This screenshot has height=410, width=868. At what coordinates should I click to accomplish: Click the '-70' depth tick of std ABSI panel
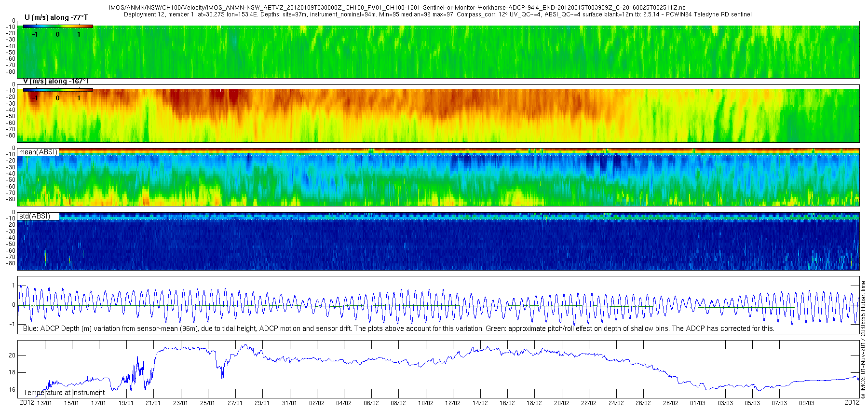point(11,257)
